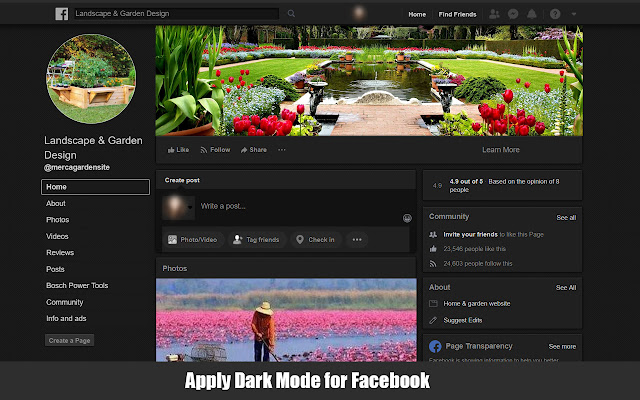640x400 pixels.
Task: Like the Landscape & Garden Design page
Action: coord(177,150)
